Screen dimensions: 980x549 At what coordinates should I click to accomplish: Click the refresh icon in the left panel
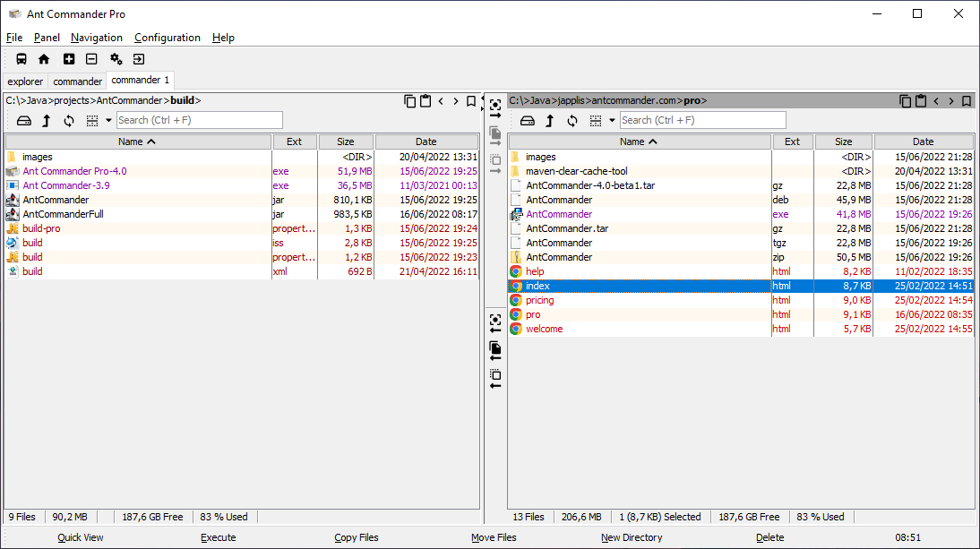click(x=69, y=121)
